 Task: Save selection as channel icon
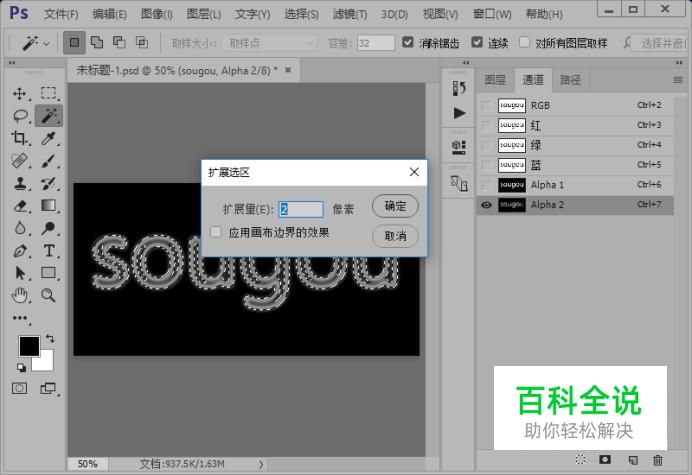click(605, 460)
